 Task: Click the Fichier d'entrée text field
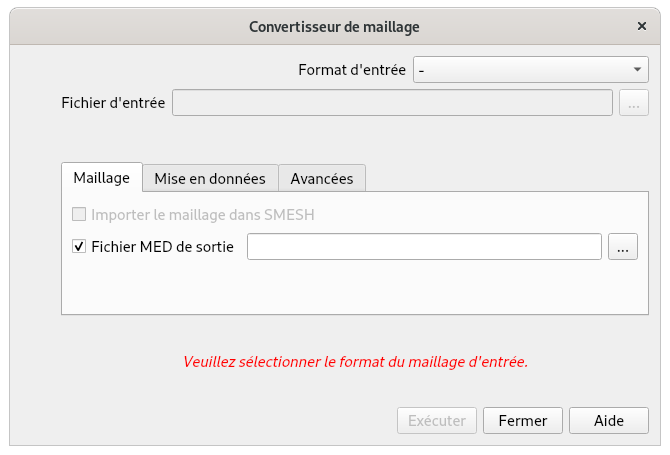pyautogui.click(x=392, y=102)
